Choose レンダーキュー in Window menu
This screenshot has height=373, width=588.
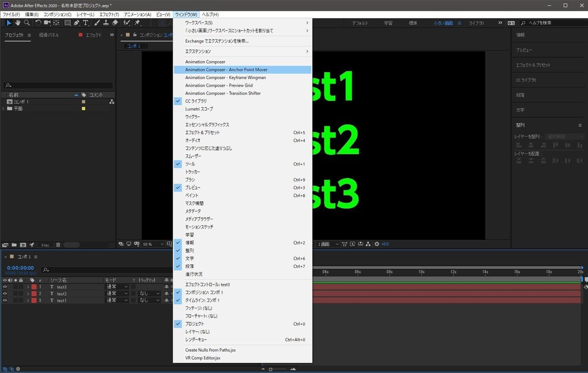pos(242,340)
